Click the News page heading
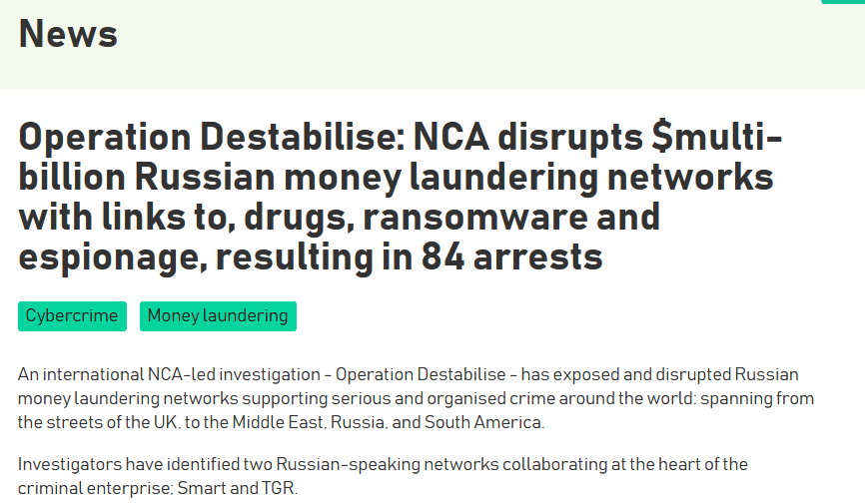Viewport: 865px width, 504px height. 68,34
